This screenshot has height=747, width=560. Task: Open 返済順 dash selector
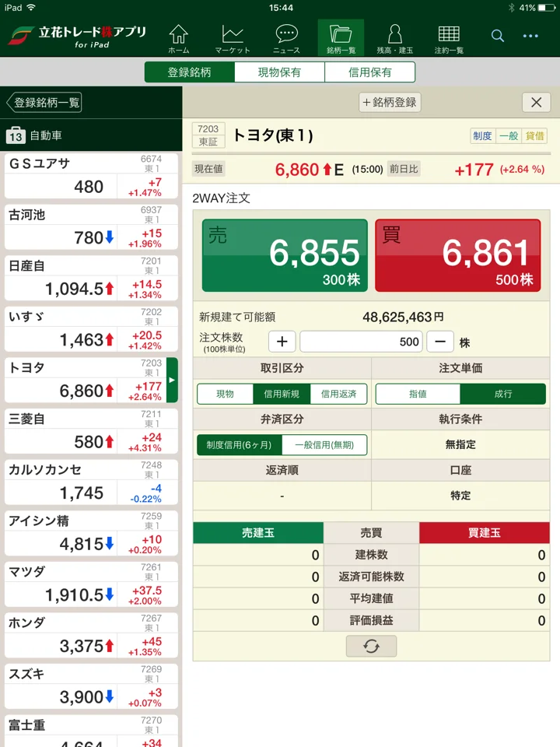[282, 496]
